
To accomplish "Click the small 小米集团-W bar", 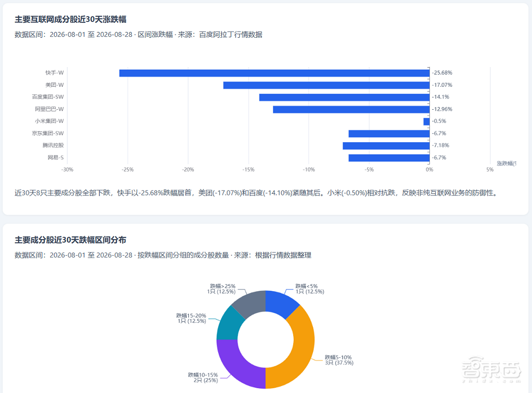I will (x=427, y=121).
